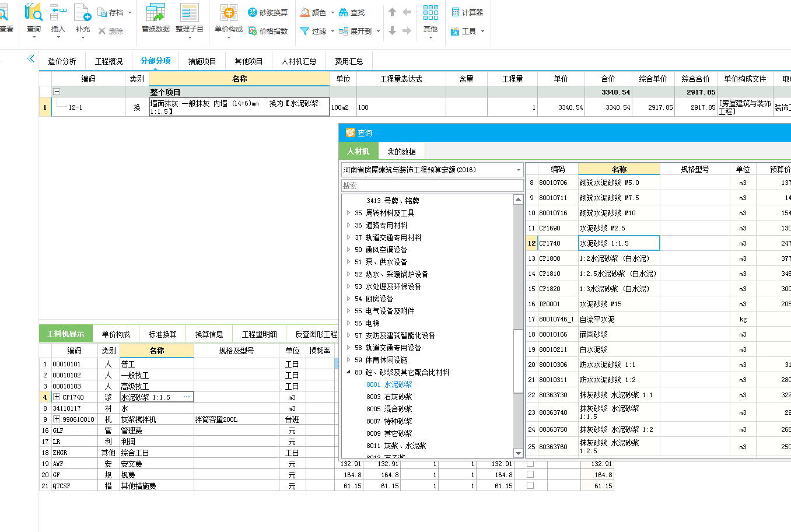Select the 12-1 墙面抹灰 item row
791x532 pixels.
[414, 107]
